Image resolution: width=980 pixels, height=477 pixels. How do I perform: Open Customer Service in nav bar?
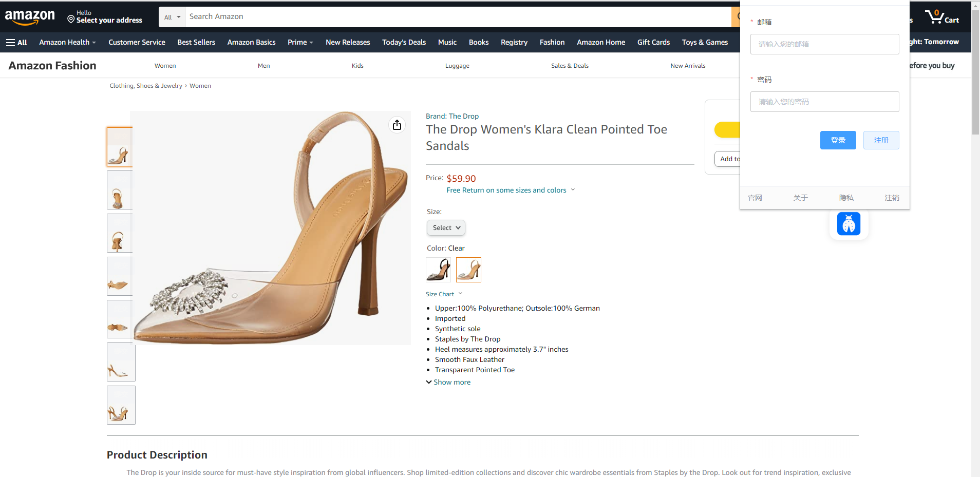pos(137,43)
